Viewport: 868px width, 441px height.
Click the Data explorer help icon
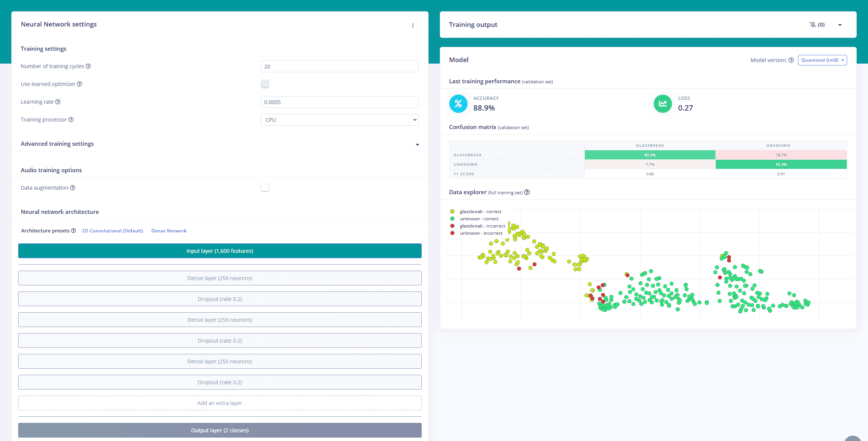pyautogui.click(x=527, y=192)
